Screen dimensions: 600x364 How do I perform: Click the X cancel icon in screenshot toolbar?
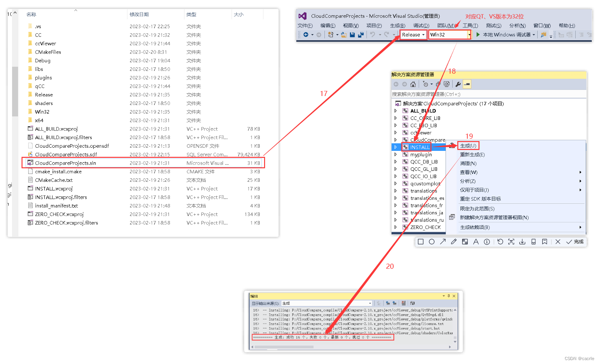558,242
